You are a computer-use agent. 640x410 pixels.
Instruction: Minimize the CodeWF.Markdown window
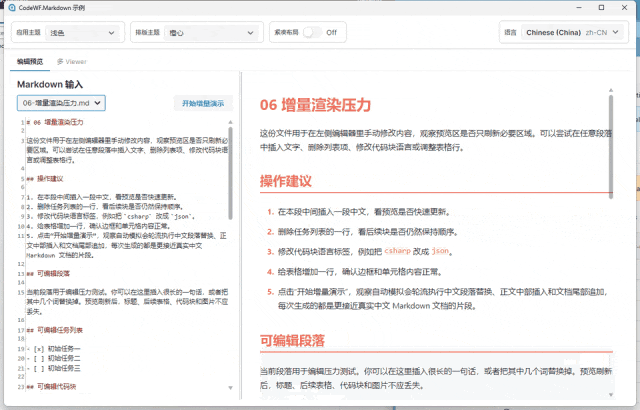point(579,7)
